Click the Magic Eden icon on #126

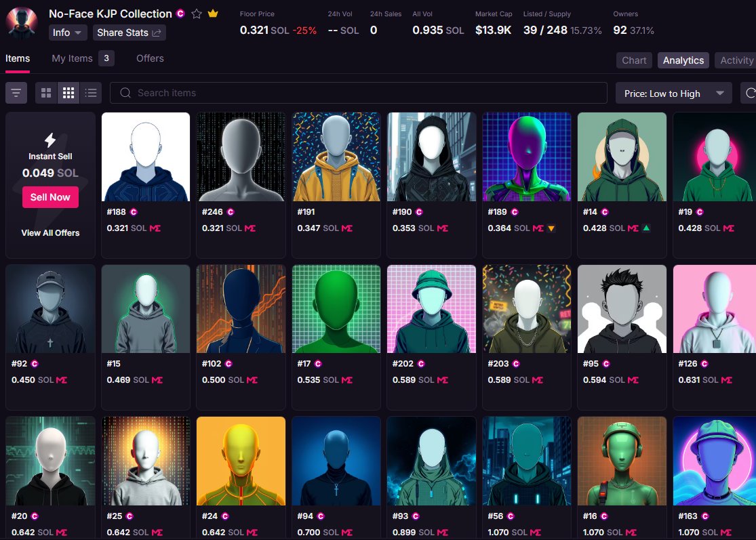coord(727,380)
